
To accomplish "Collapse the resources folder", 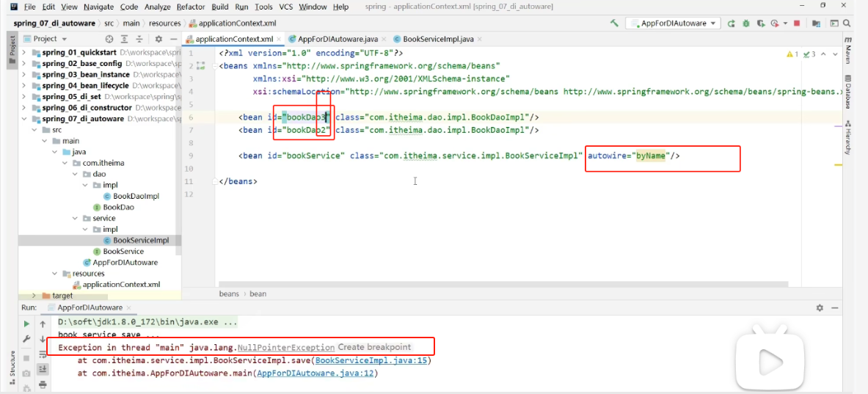I will (x=55, y=274).
